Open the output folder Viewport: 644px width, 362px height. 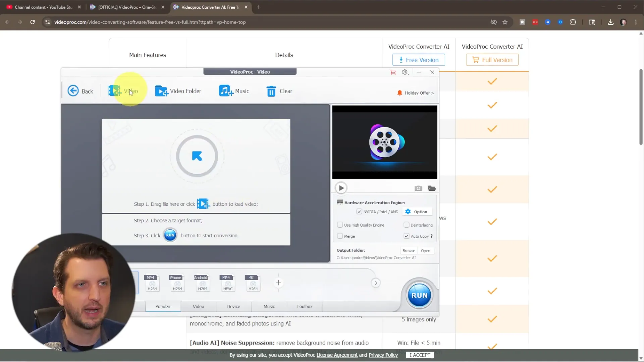(x=425, y=251)
